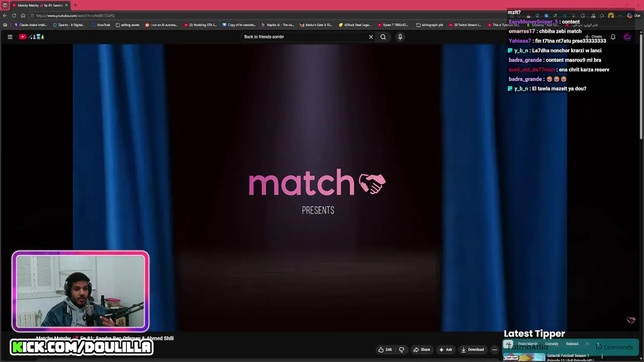This screenshot has width=644, height=362.
Task: Click the magnifier search button
Action: click(383, 37)
